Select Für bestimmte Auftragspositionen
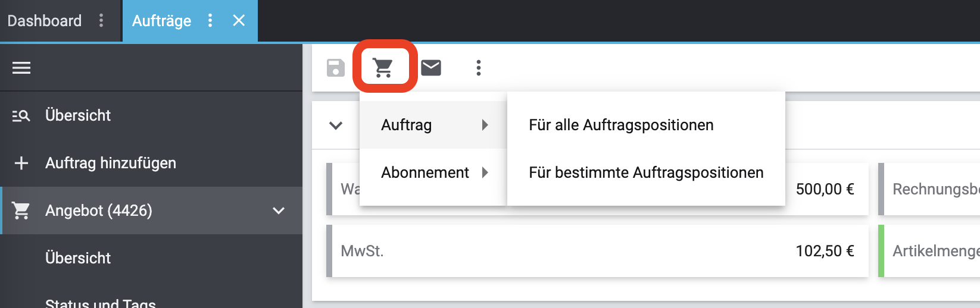This screenshot has height=308, width=980. click(646, 172)
